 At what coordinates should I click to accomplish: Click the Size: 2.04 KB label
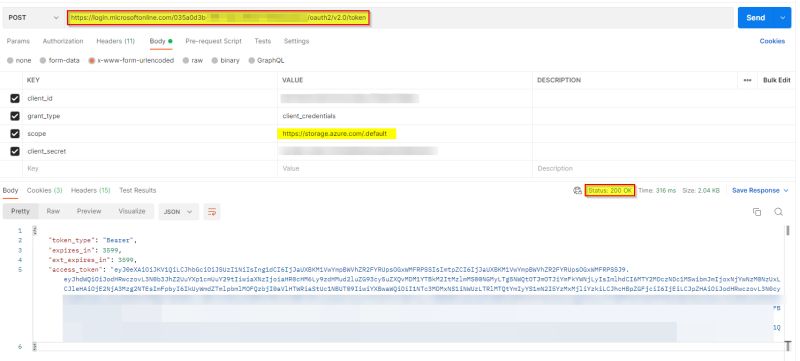coord(701,191)
